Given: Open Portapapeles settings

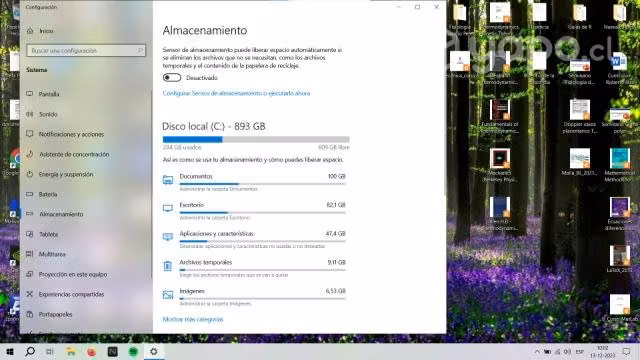Looking at the screenshot, I should coord(49,314).
